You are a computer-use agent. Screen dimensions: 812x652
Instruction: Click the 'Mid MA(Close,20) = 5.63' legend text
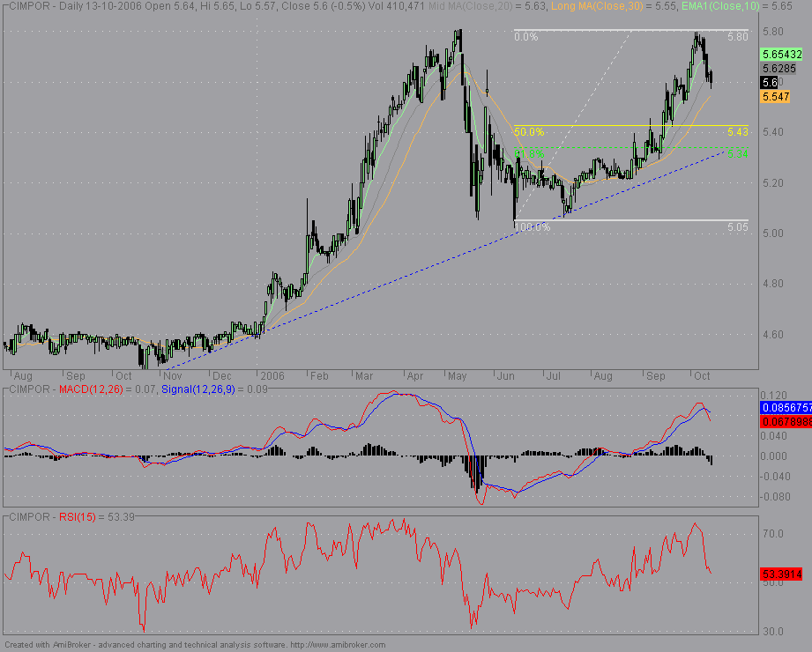point(487,6)
